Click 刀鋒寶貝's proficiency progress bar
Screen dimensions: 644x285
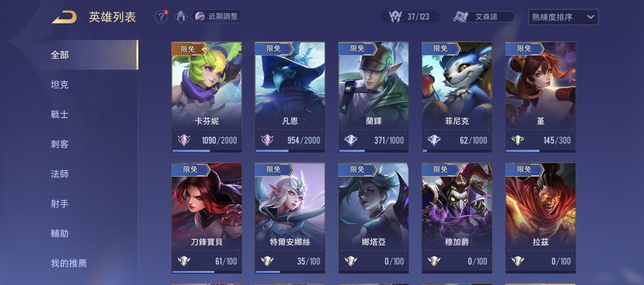click(207, 272)
